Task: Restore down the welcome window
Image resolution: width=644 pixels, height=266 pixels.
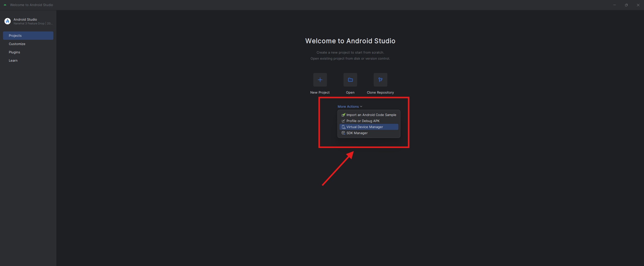Action: click(626, 5)
